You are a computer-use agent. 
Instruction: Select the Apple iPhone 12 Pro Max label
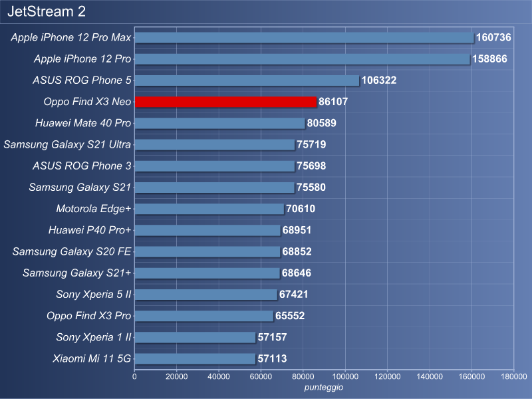click(x=71, y=37)
